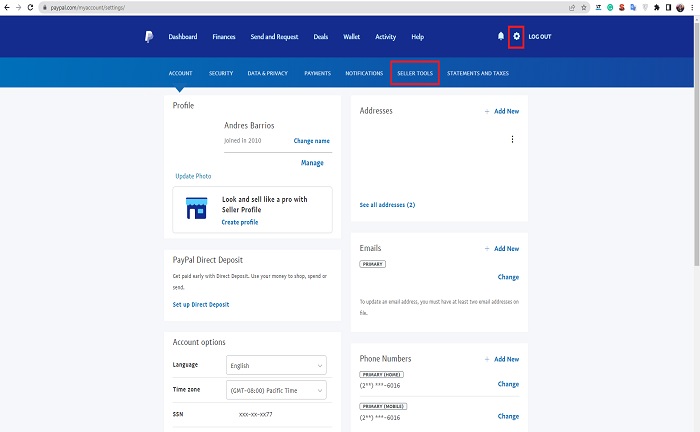Open the settings gear icon
Viewport: 700px width, 432px height.
coord(517,36)
